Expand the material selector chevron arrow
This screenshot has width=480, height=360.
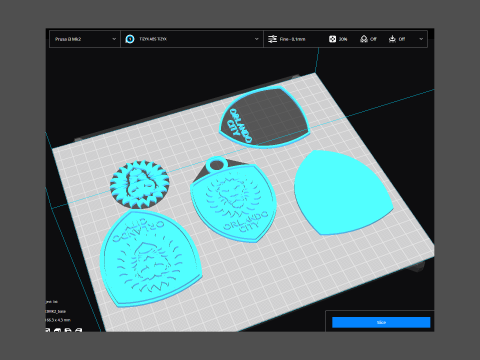pos(256,39)
